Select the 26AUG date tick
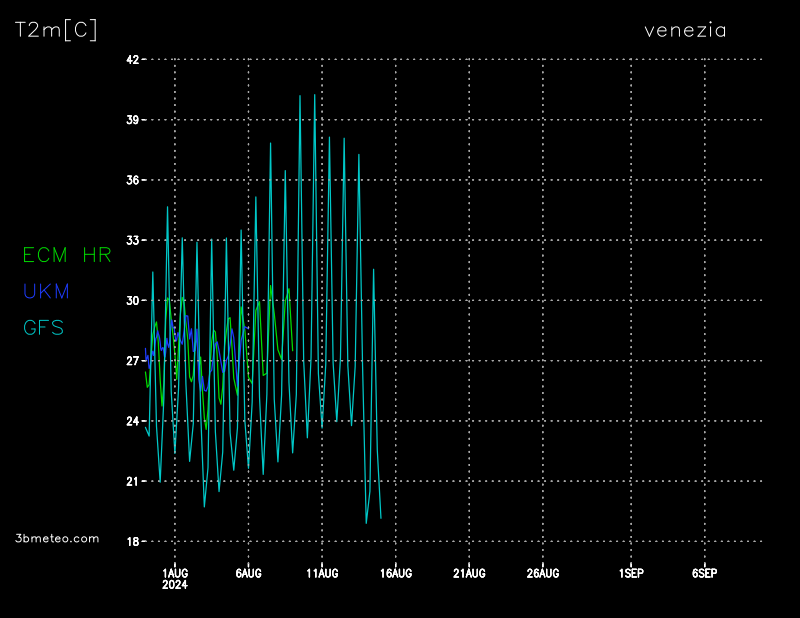 tap(543, 573)
